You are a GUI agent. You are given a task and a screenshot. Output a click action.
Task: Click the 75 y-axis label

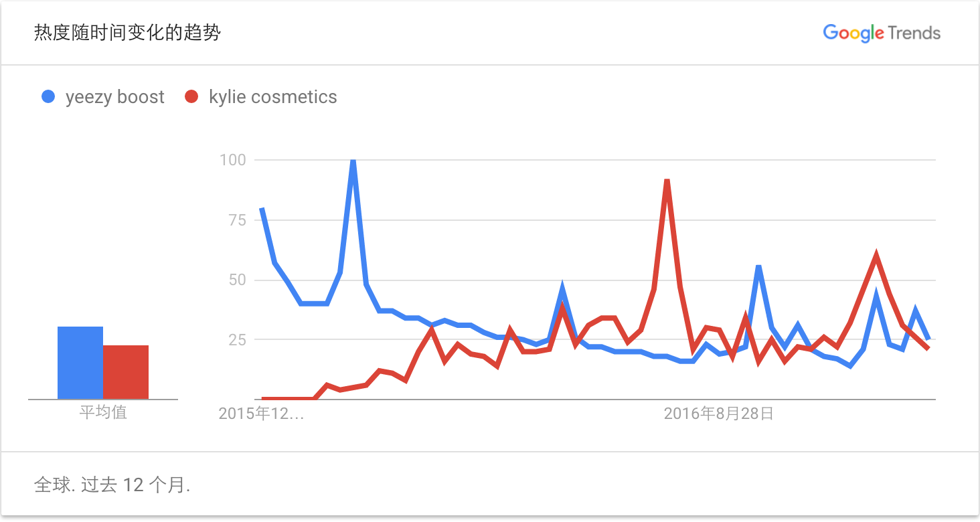(x=236, y=220)
